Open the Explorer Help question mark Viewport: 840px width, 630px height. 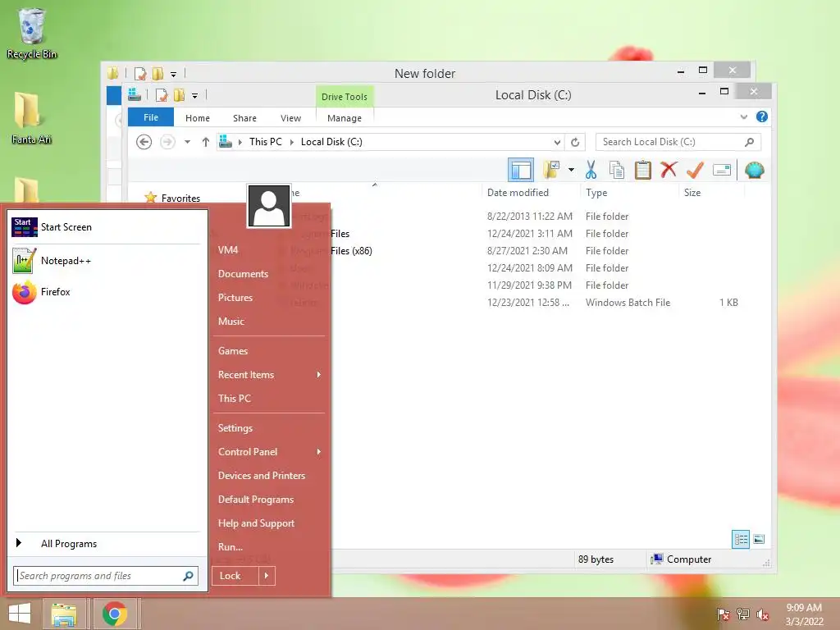click(761, 116)
